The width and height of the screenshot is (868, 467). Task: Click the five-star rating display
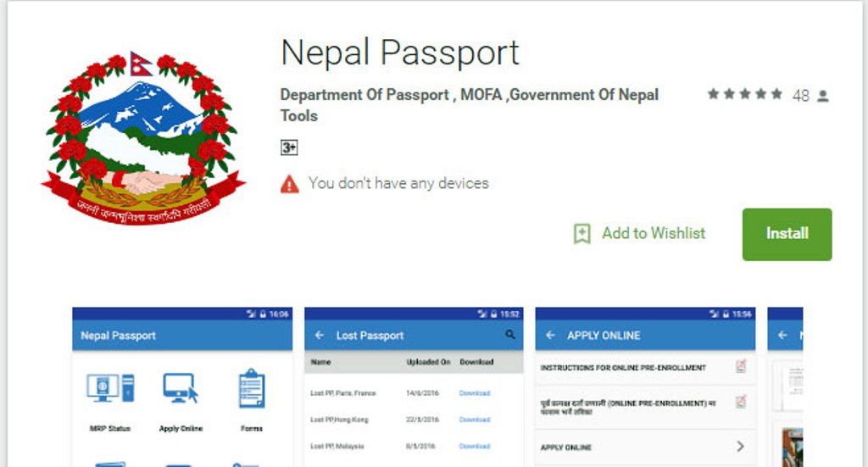745,94
